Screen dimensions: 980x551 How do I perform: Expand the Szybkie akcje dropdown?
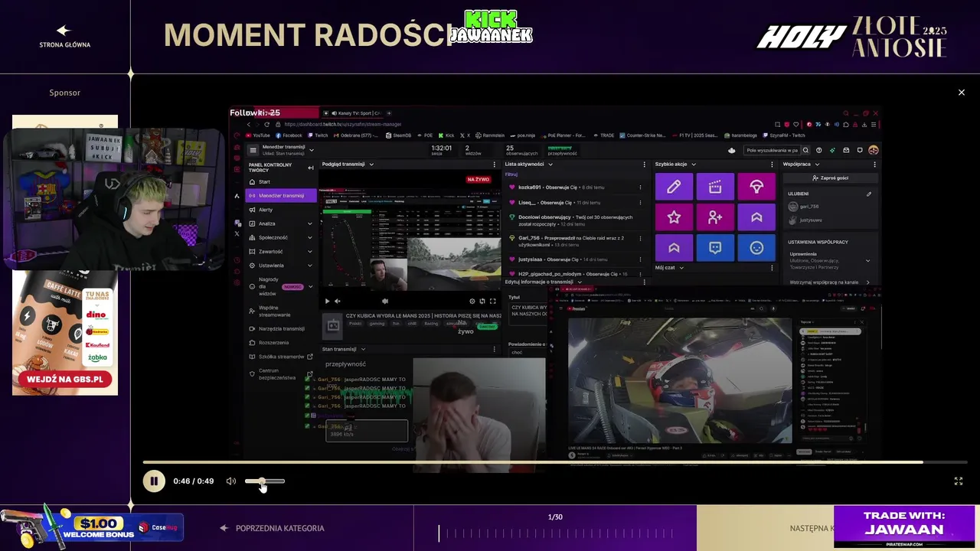pos(694,164)
